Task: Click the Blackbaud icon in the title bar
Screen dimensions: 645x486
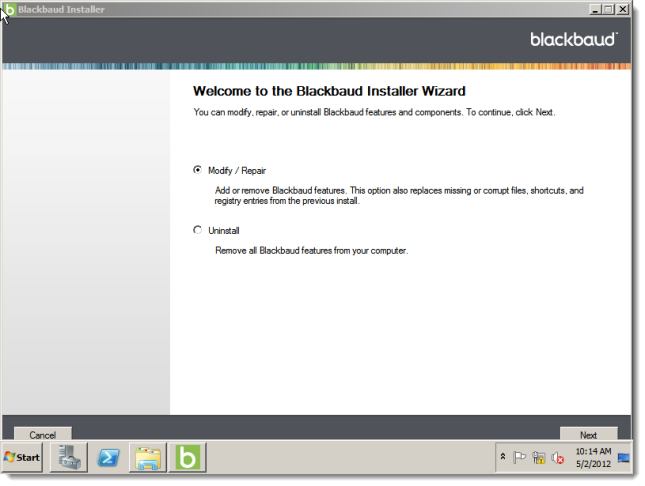Action: click(10, 9)
